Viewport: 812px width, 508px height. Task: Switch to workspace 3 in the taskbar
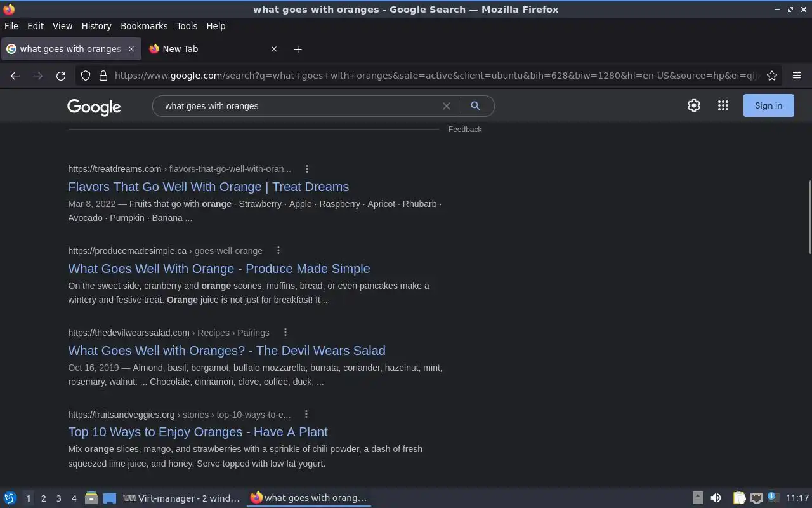(x=58, y=498)
